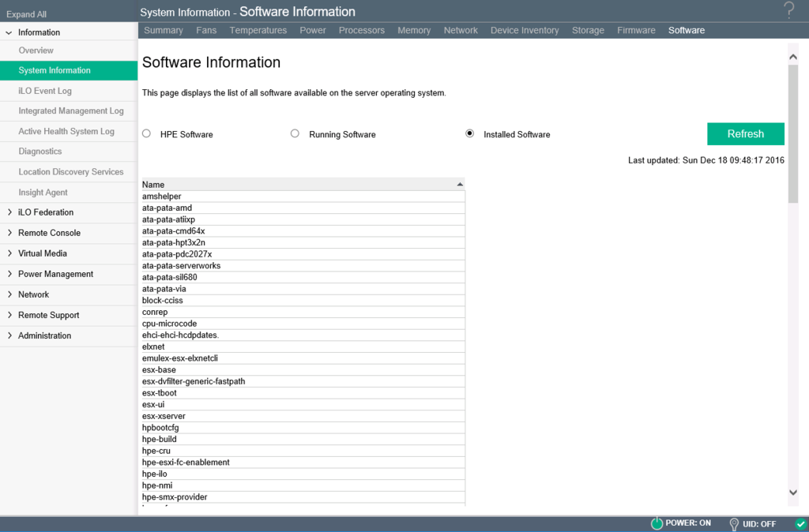The image size is (809, 532).
Task: Select the Running Software radio button
Action: [295, 133]
